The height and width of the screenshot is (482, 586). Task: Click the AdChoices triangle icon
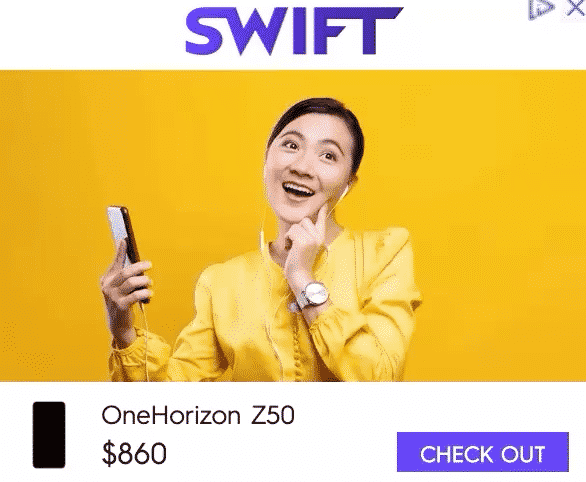click(x=541, y=9)
